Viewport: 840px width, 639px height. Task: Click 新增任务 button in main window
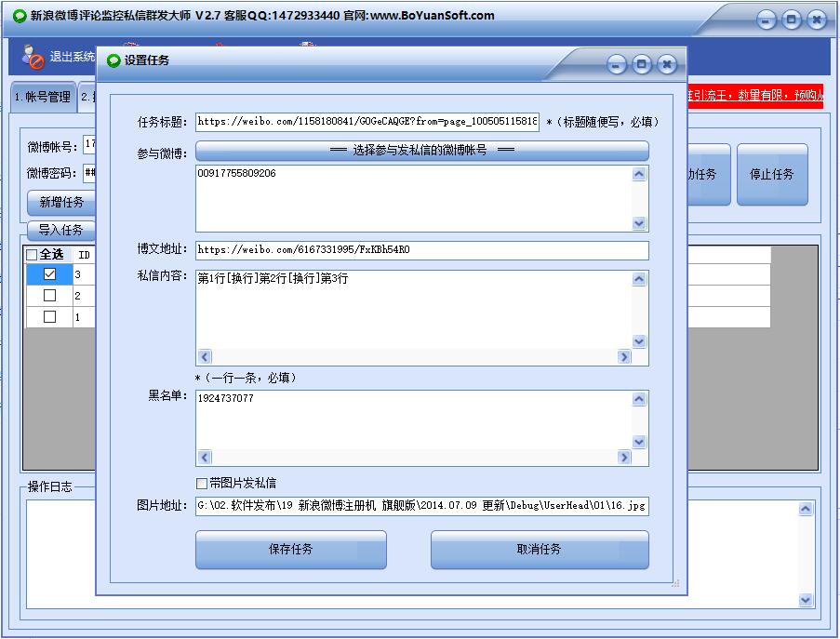tap(61, 203)
